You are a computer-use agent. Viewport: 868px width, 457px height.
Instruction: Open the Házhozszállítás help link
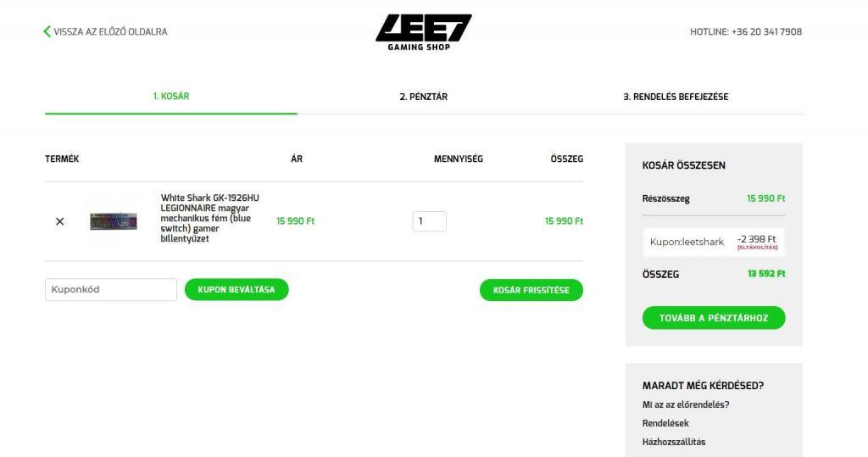pyautogui.click(x=674, y=442)
